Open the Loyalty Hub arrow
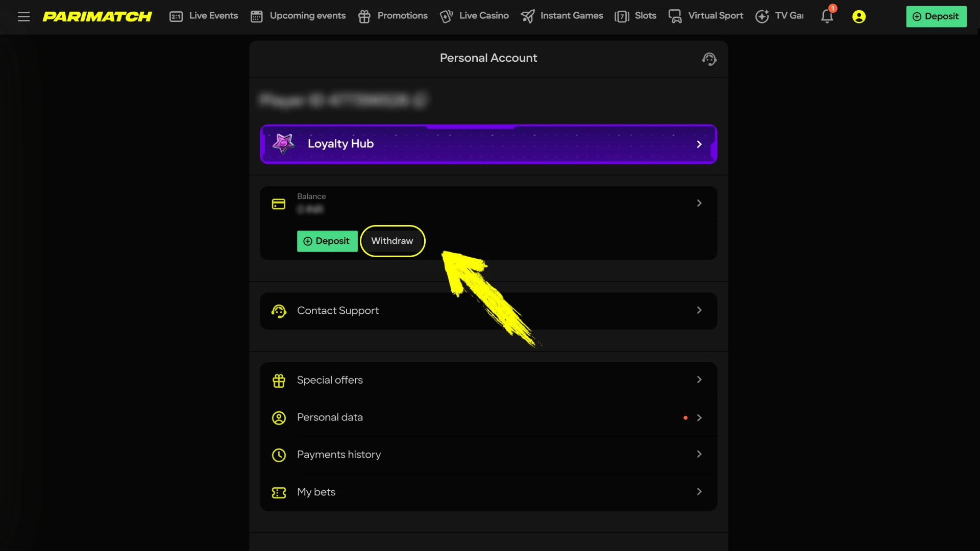This screenshot has width=980, height=551. click(699, 144)
